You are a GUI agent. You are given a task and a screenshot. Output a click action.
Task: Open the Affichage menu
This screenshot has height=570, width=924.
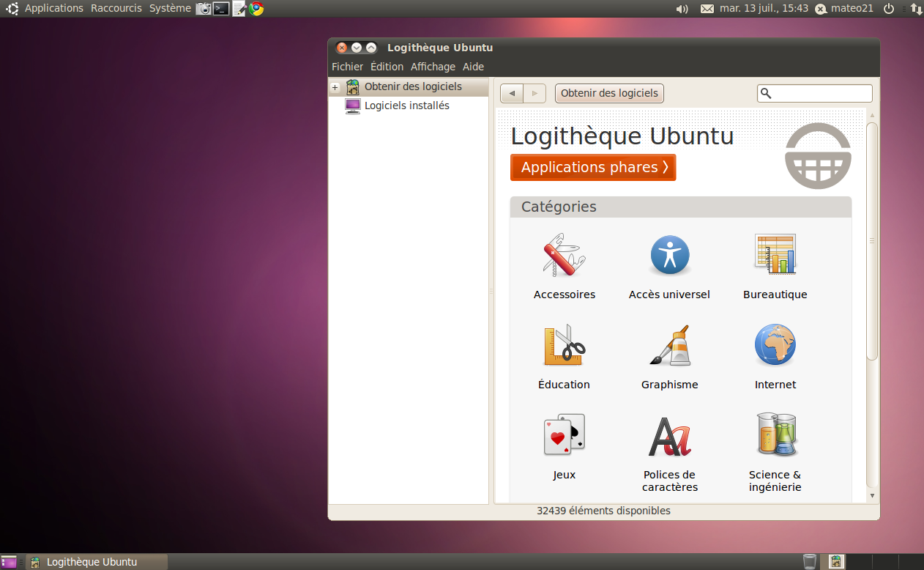pos(433,67)
